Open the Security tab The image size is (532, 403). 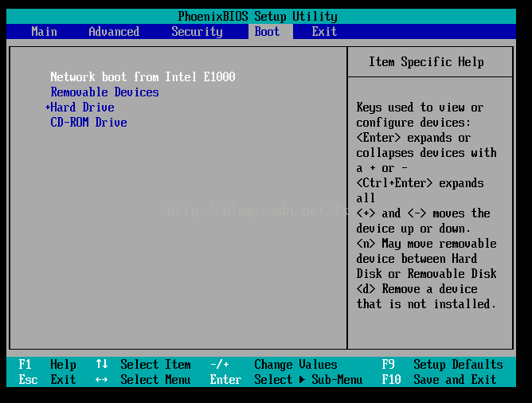click(197, 32)
